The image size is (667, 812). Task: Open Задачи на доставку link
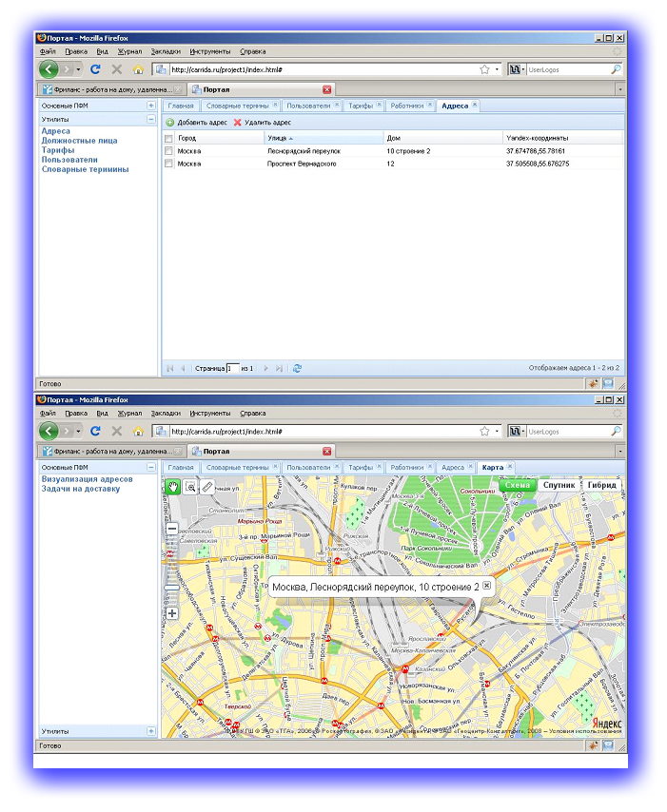pos(81,490)
